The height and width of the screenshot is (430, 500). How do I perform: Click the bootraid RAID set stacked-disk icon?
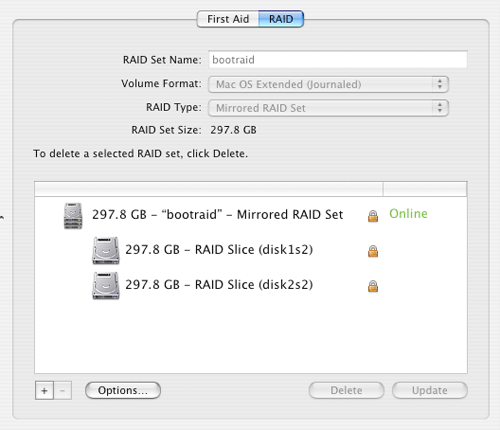click(73, 216)
